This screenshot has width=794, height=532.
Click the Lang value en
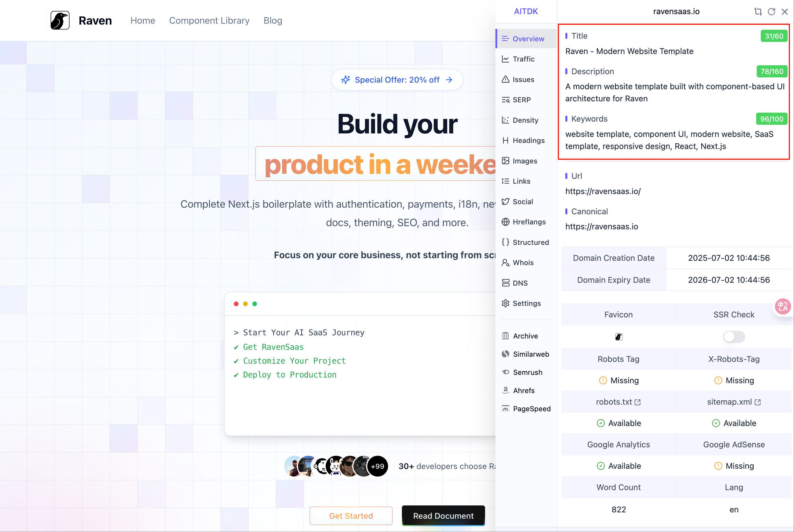coord(734,509)
